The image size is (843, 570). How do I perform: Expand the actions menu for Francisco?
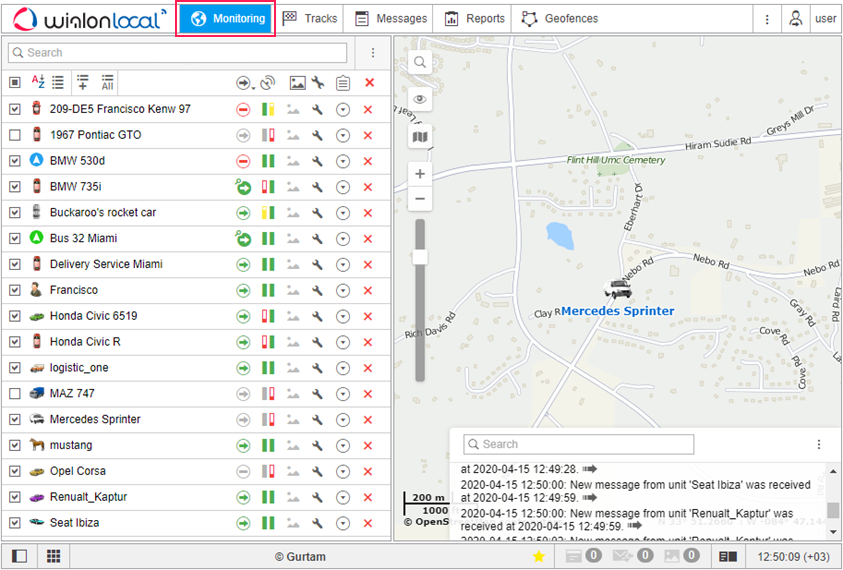tap(343, 291)
